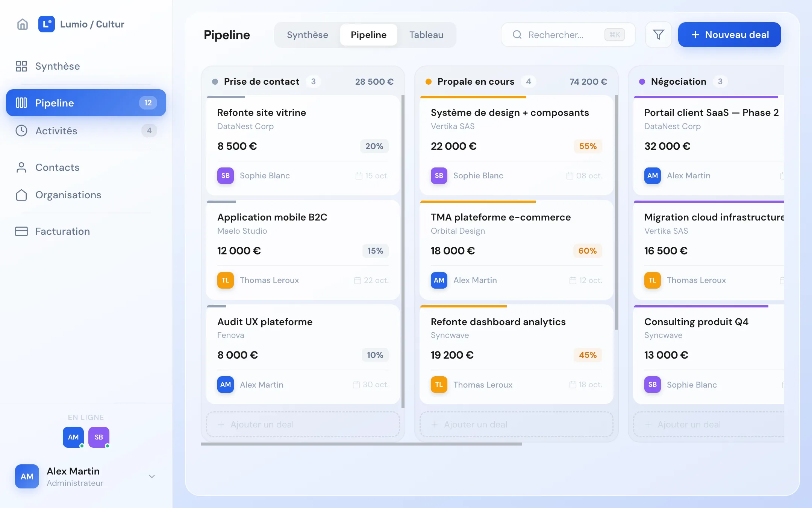The height and width of the screenshot is (508, 812).
Task: Open the Portail client SaaS — Phase 2 deal
Action: [x=709, y=145]
